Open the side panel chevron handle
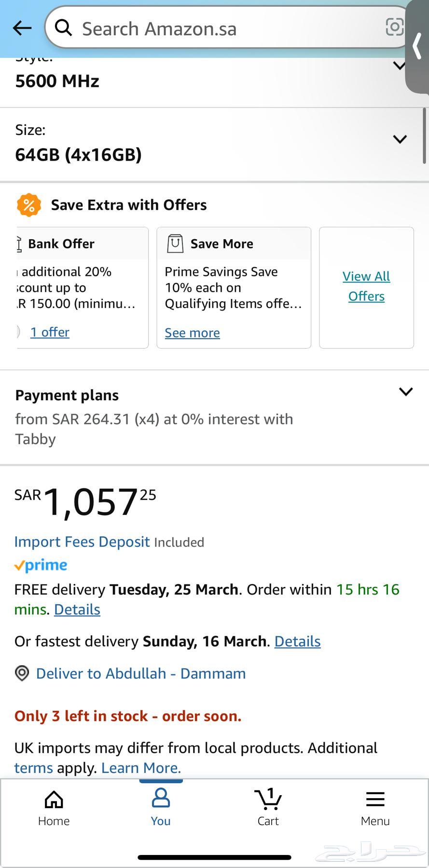This screenshot has width=429, height=868. pos(417,47)
